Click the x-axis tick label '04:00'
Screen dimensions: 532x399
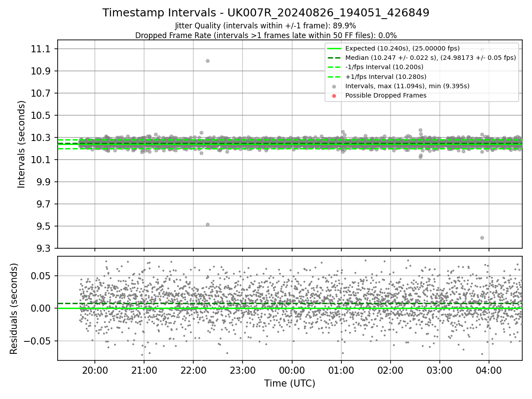click(x=489, y=370)
